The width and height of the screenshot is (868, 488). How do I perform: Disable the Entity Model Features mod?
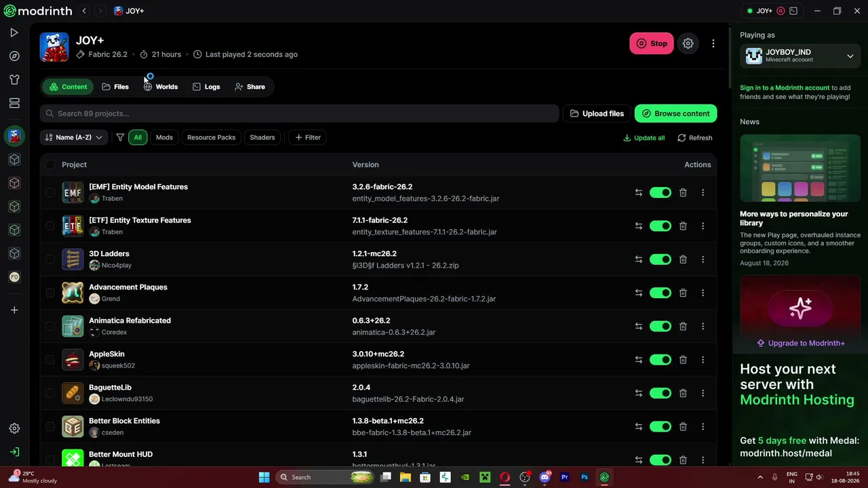coord(660,192)
